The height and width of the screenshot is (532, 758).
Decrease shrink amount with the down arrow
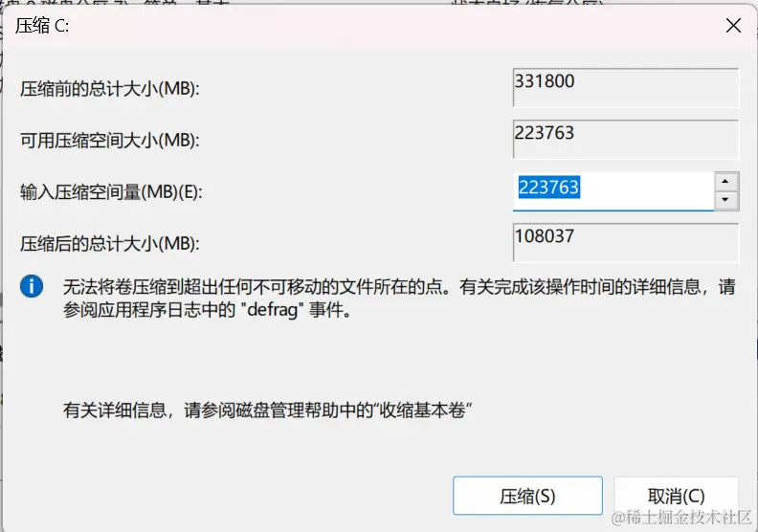(x=725, y=200)
